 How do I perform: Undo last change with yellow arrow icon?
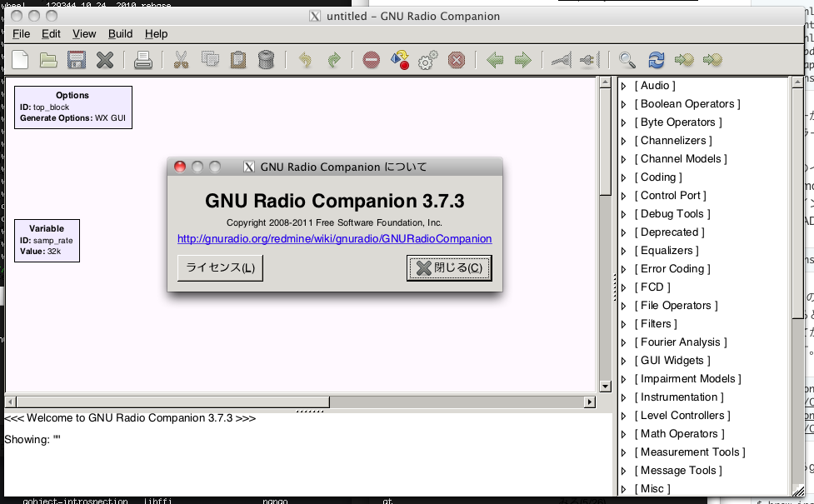(305, 60)
